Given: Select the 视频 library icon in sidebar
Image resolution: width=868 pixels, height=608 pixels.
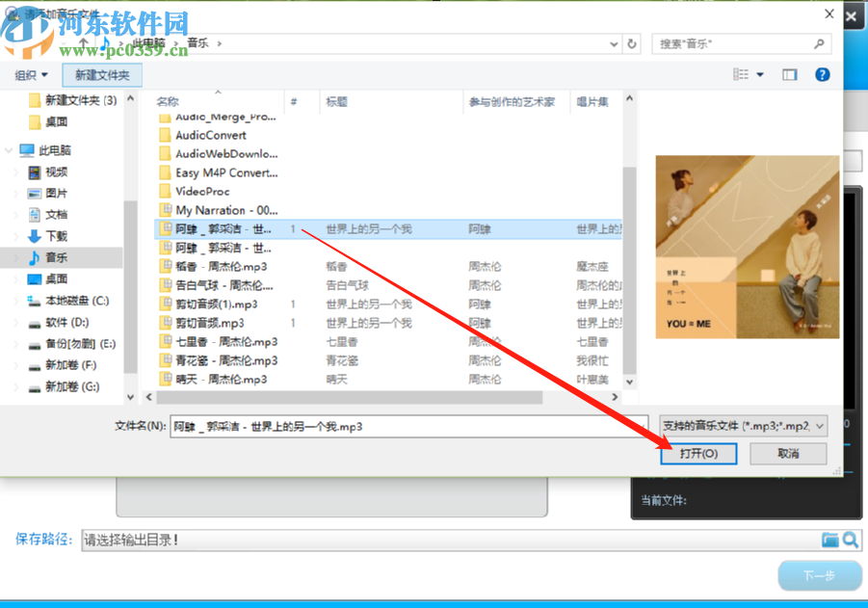Looking at the screenshot, I should tap(36, 172).
